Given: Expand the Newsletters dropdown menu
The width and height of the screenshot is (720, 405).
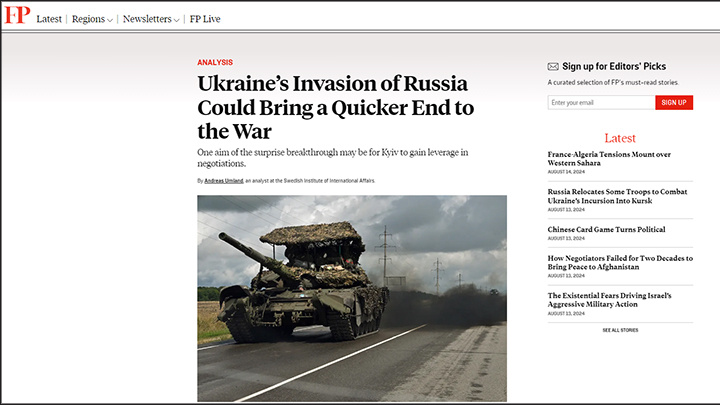Looking at the screenshot, I should click(x=151, y=19).
